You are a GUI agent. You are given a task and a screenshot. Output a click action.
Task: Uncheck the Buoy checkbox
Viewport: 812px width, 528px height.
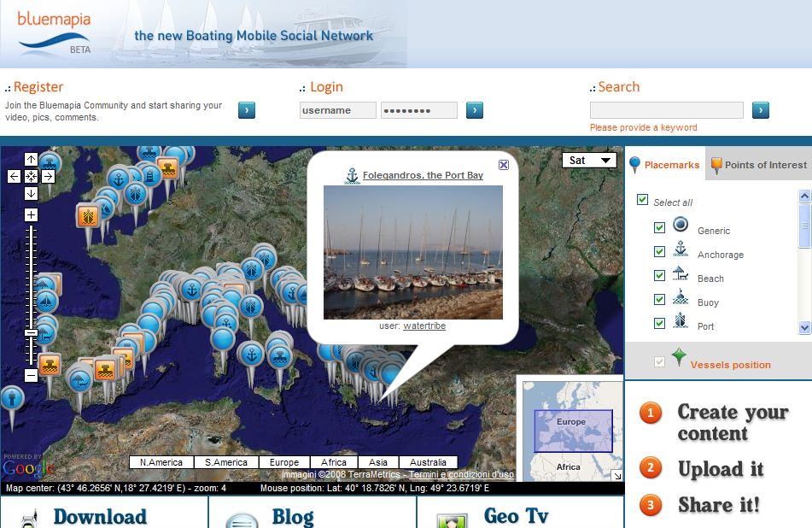point(659,299)
